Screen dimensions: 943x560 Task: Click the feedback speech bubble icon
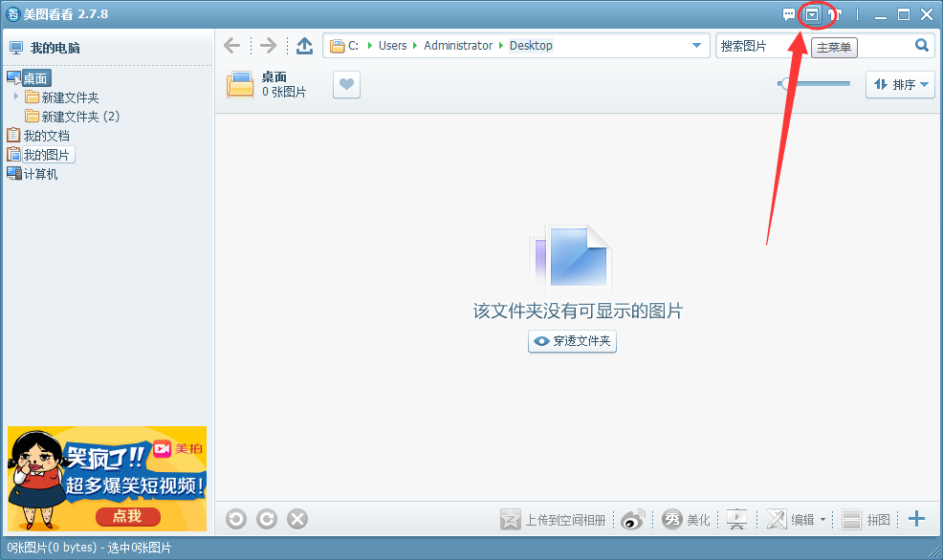point(789,13)
